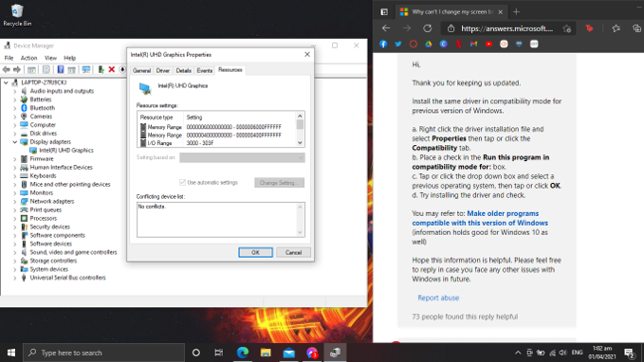
Task: Open the Collections icon in Edge
Action: [x=636, y=28]
